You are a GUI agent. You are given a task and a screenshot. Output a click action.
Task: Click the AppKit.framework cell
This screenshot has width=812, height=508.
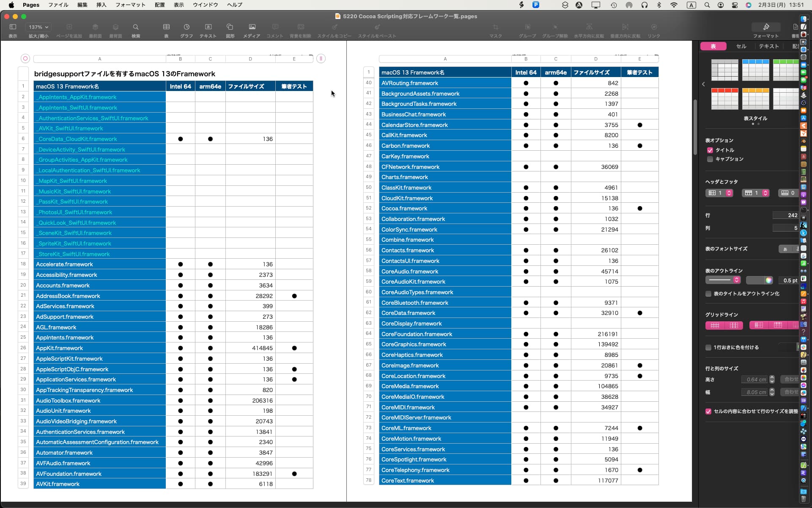(100, 348)
